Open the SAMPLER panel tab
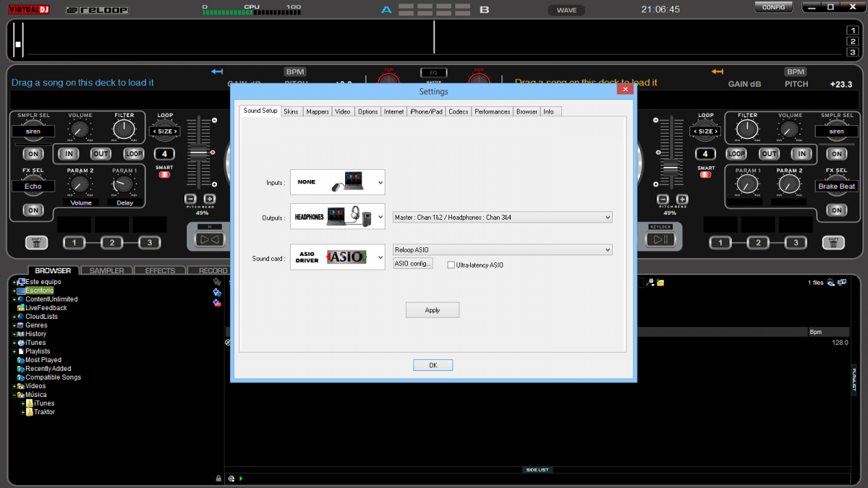The image size is (868, 488). [x=106, y=270]
